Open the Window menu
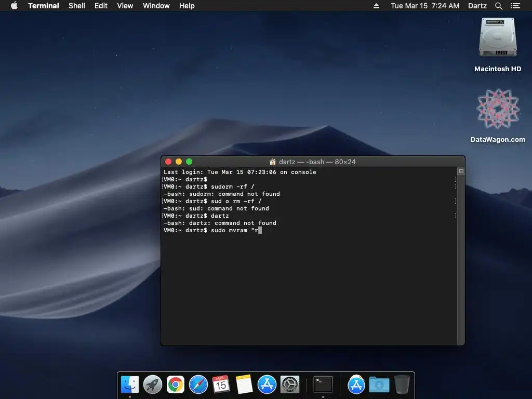 tap(156, 6)
